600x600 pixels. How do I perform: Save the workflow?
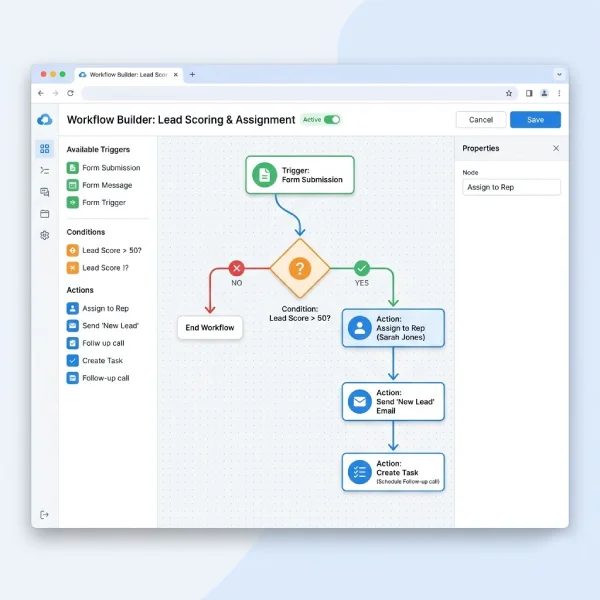[535, 120]
